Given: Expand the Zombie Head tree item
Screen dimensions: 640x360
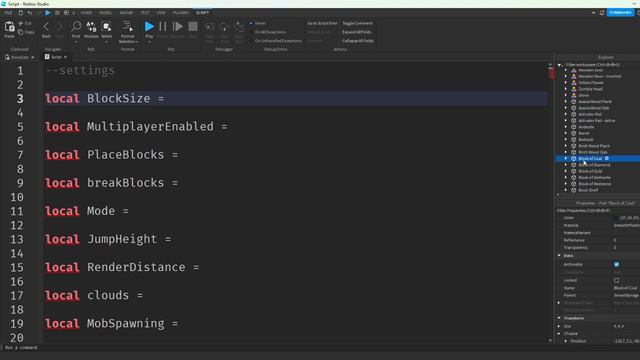Looking at the screenshot, I should tap(566, 89).
